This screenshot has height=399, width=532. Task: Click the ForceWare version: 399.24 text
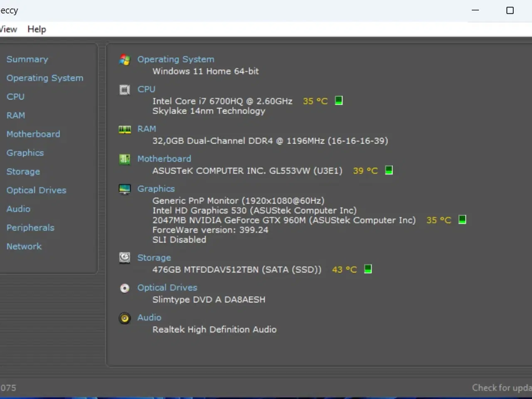(210, 230)
